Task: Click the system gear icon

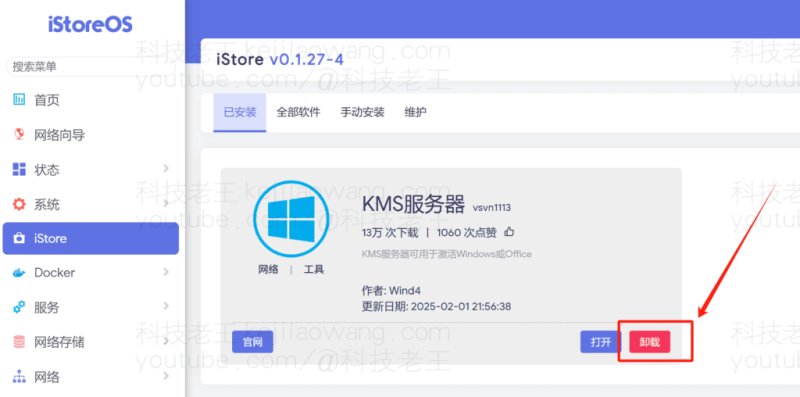Action: pos(19,205)
